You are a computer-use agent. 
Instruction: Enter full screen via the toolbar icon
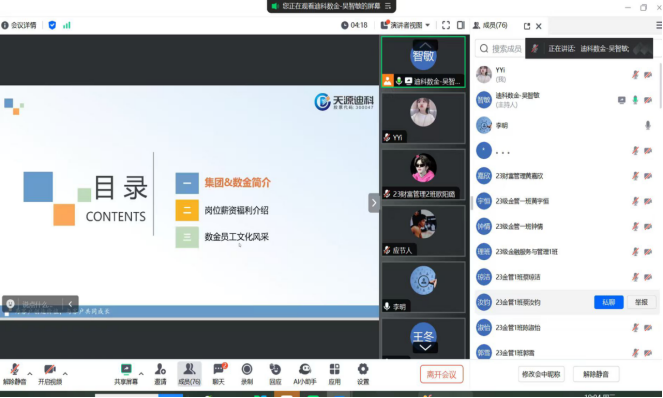click(446, 25)
